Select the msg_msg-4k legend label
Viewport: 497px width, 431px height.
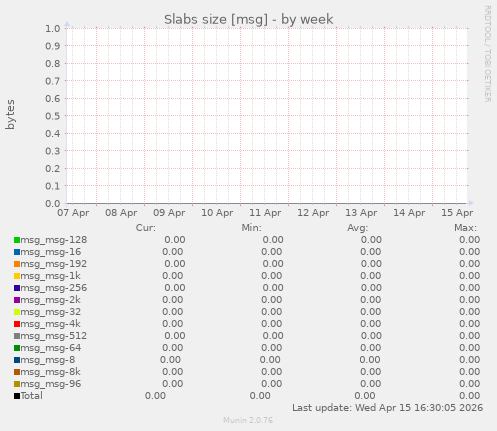tap(50, 324)
